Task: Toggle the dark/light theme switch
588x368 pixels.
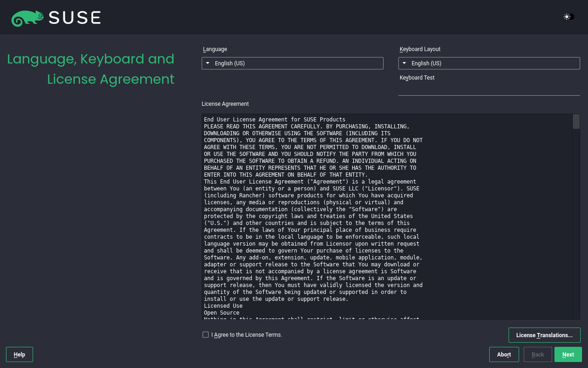Action: point(571,17)
